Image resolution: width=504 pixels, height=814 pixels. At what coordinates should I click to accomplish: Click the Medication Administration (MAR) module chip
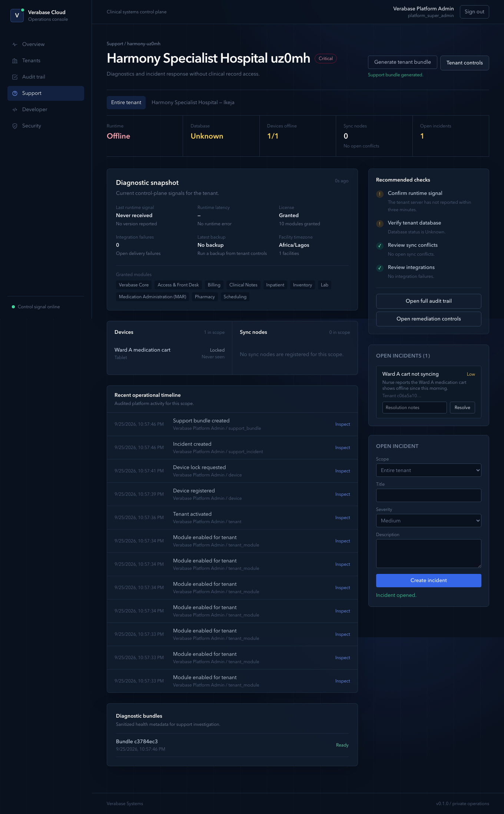152,297
